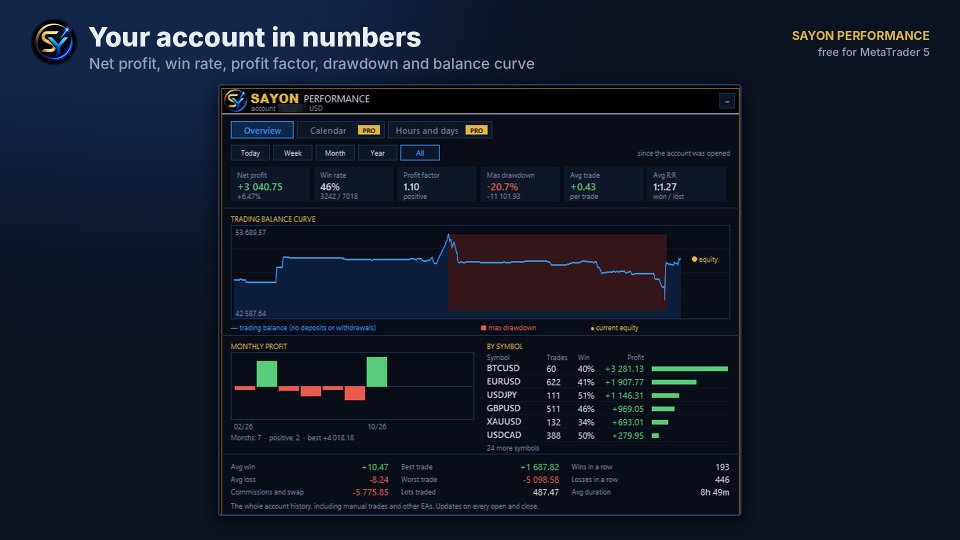The height and width of the screenshot is (540, 960).
Task: Click the USDCAD symbol row
Action: pos(607,436)
